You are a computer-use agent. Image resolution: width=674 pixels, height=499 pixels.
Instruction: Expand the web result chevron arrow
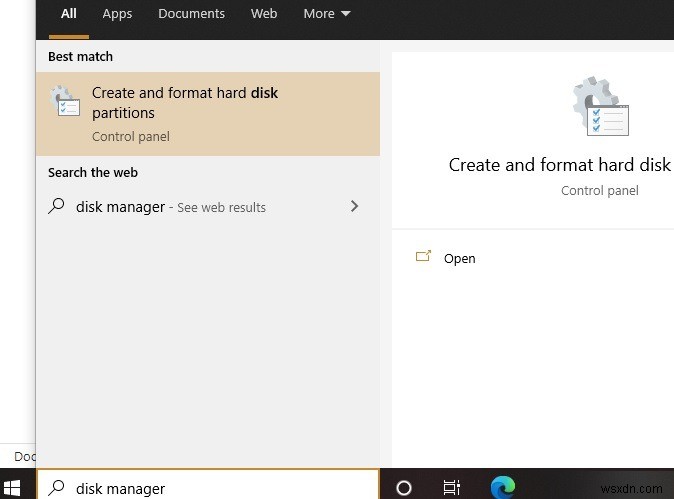tap(354, 207)
